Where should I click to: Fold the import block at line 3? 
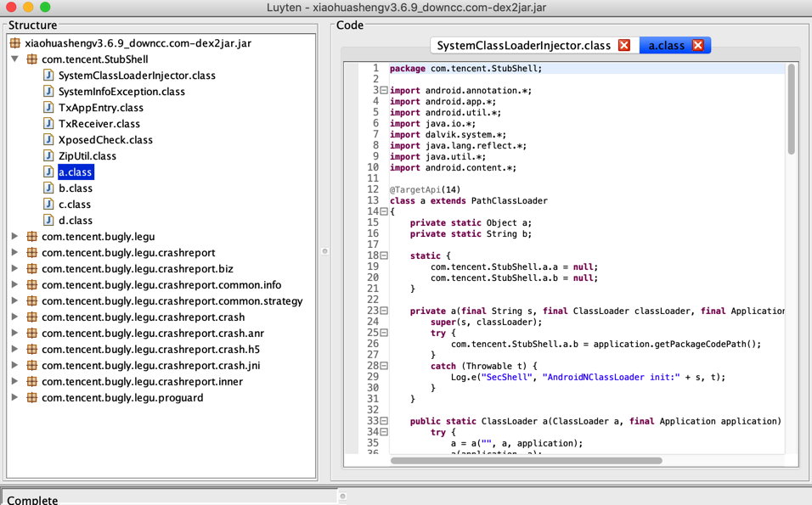point(384,90)
